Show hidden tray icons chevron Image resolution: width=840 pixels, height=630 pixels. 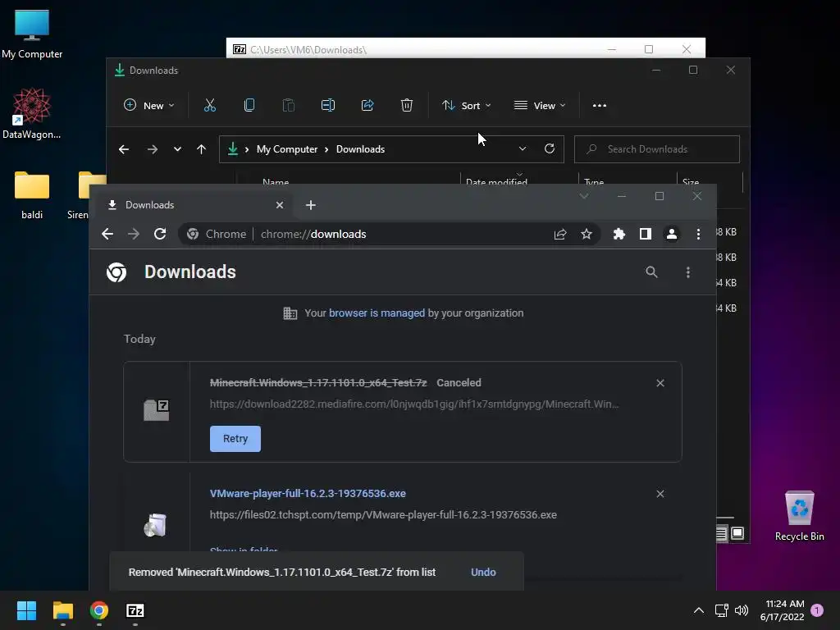[x=699, y=610]
